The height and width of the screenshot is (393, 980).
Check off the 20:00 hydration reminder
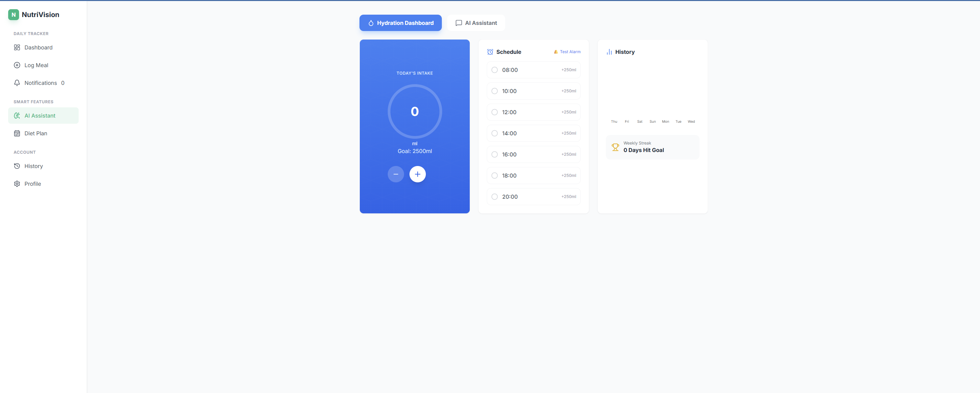coord(495,196)
